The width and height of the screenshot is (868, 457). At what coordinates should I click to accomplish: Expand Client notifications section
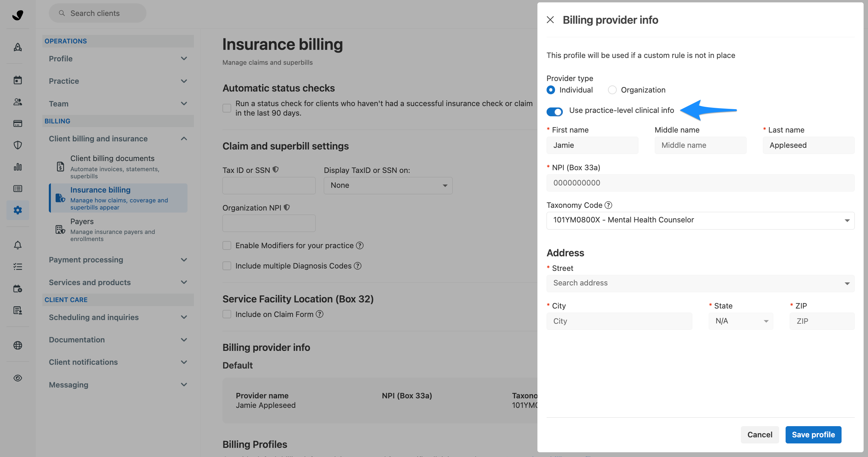(x=118, y=362)
